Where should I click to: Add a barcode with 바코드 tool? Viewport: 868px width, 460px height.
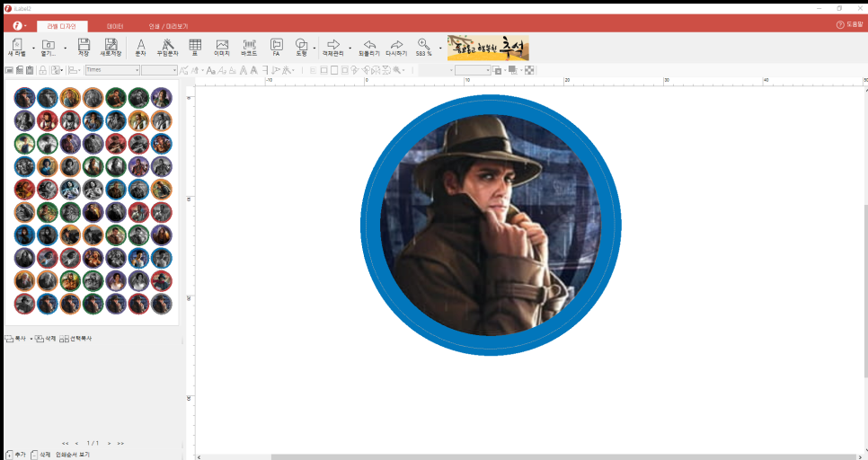249,48
